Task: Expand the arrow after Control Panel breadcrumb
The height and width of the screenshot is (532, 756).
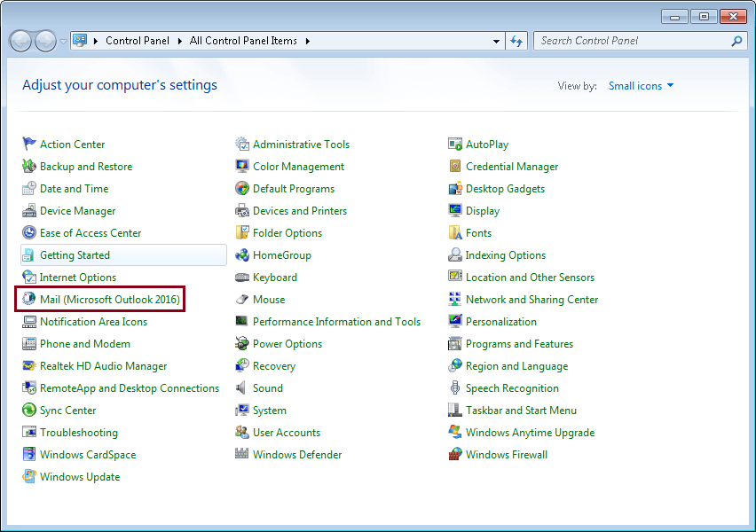Action: click(180, 41)
